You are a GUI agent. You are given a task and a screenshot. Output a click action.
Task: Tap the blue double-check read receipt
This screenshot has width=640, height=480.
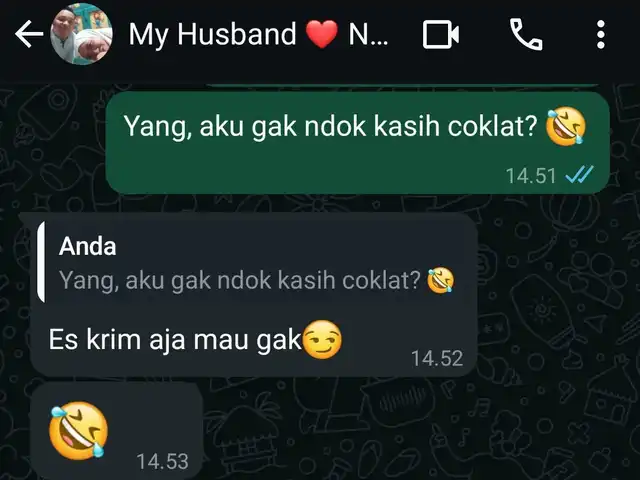click(579, 176)
